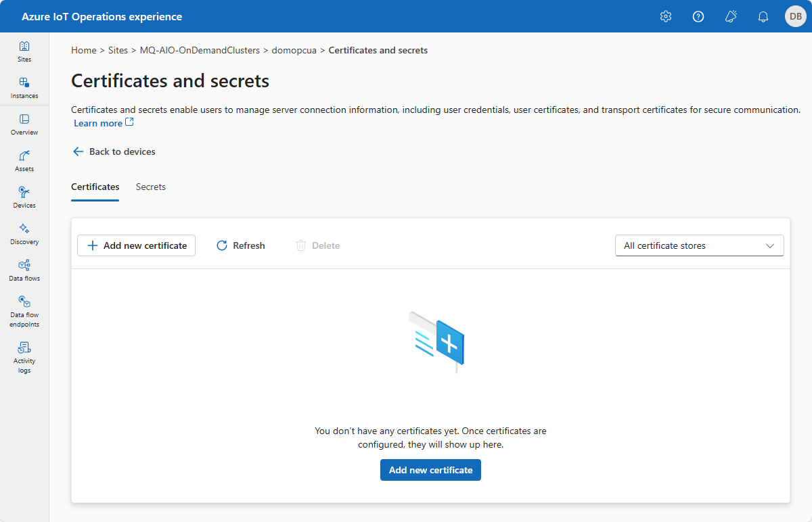
Task: Open the DB user account avatar
Action: pyautogui.click(x=796, y=16)
